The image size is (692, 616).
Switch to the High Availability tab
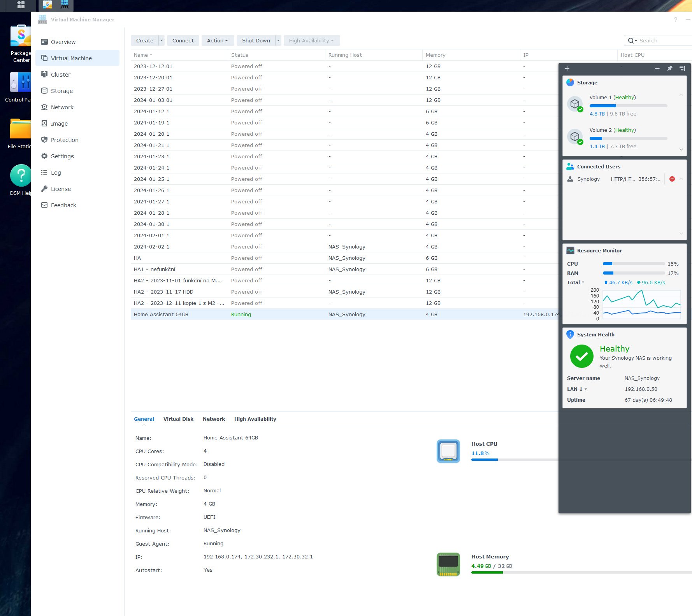point(255,419)
